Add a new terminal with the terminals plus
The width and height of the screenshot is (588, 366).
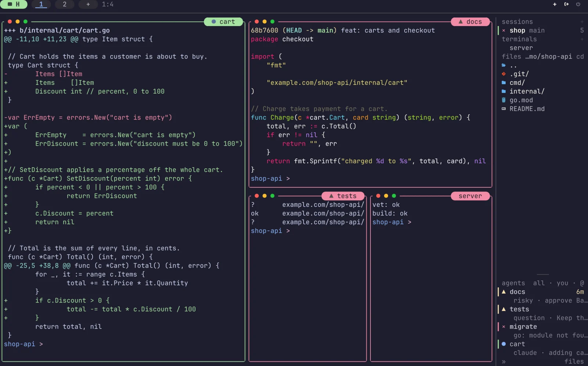pyautogui.click(x=582, y=39)
